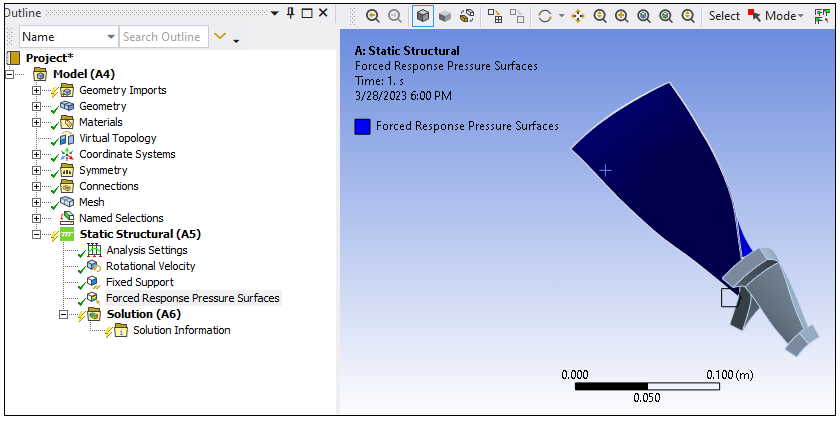
Task: Expand the Mesh node
Action: point(36,203)
